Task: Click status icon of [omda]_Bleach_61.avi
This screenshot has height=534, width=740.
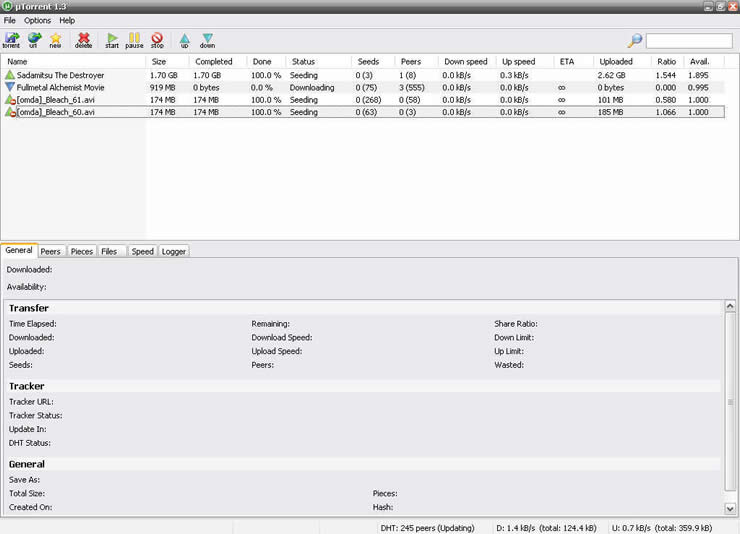Action: coord(10,100)
